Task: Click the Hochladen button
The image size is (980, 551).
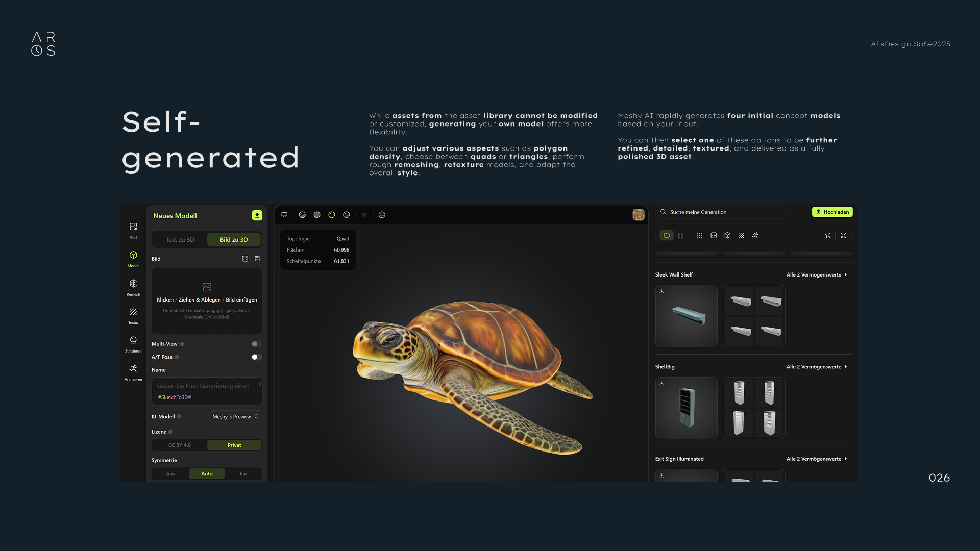Action: pos(832,212)
